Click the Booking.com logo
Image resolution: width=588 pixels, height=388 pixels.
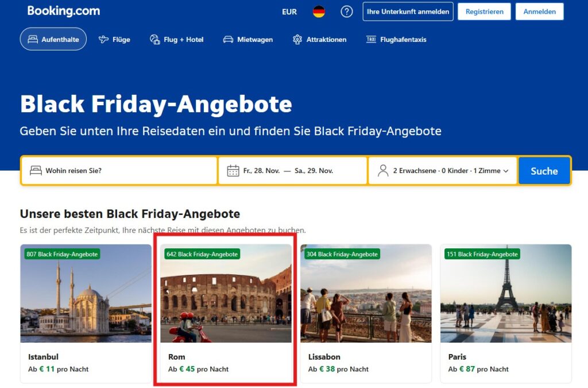(64, 11)
